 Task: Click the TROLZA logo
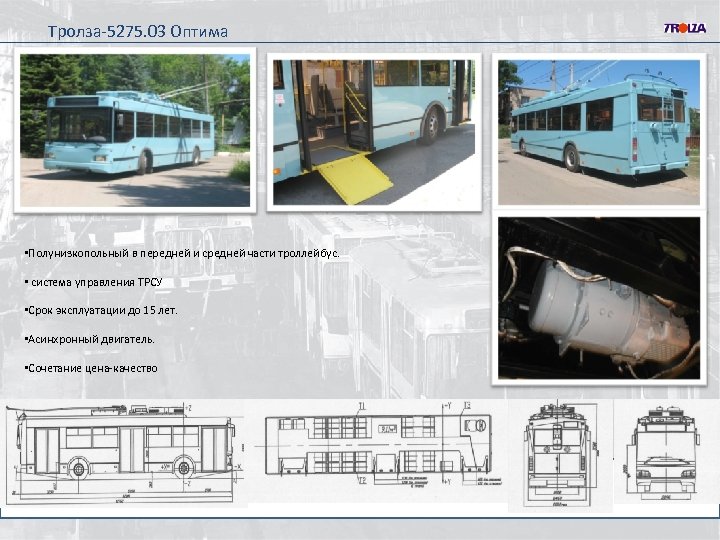(685, 28)
